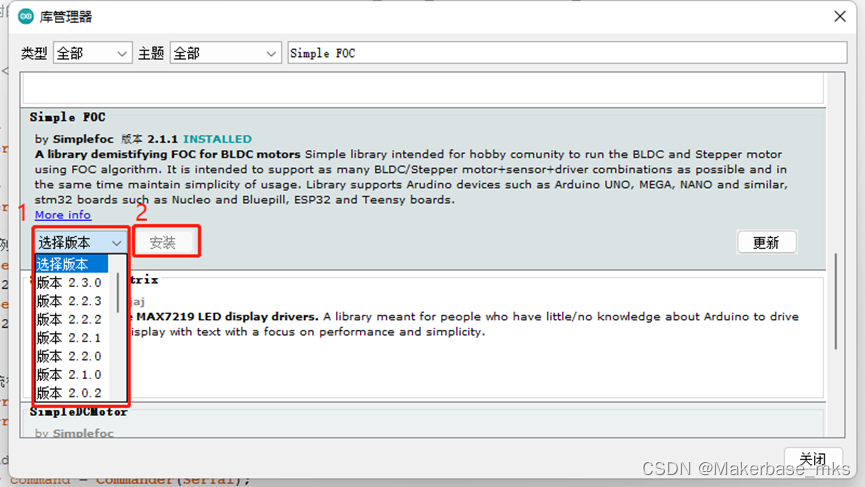Open the More info link for Simple FOC

click(63, 215)
